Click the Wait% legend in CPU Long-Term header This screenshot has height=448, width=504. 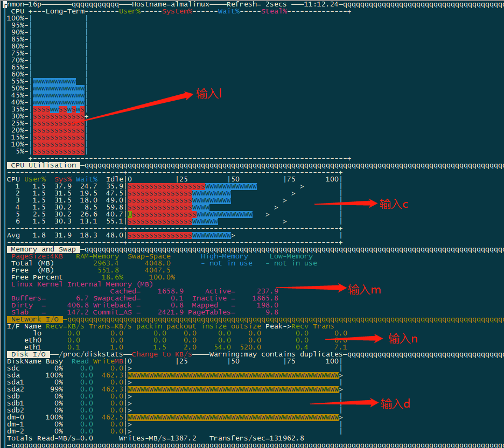[x=228, y=11]
